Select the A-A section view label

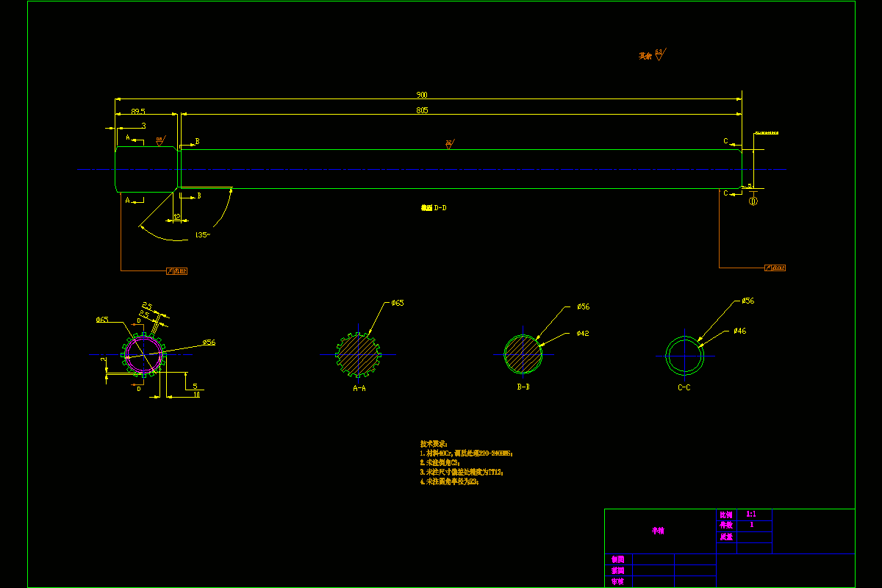pyautogui.click(x=359, y=387)
